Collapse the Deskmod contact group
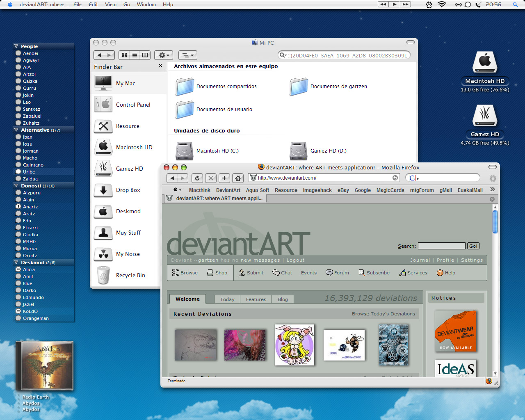The height and width of the screenshot is (420, 525). tap(16, 262)
